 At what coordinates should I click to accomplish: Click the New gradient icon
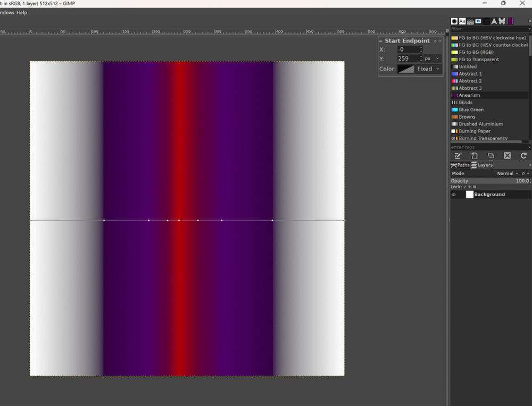(475, 155)
